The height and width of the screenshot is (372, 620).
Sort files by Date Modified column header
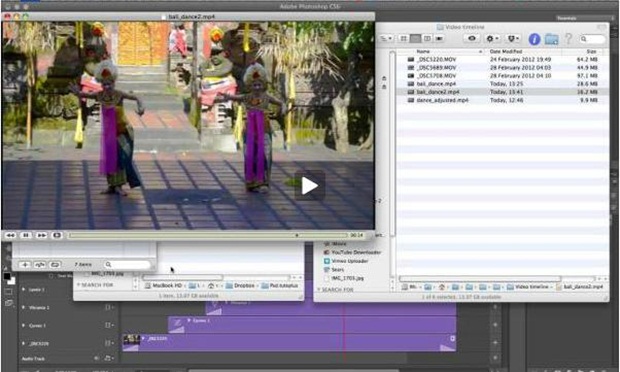(523, 51)
